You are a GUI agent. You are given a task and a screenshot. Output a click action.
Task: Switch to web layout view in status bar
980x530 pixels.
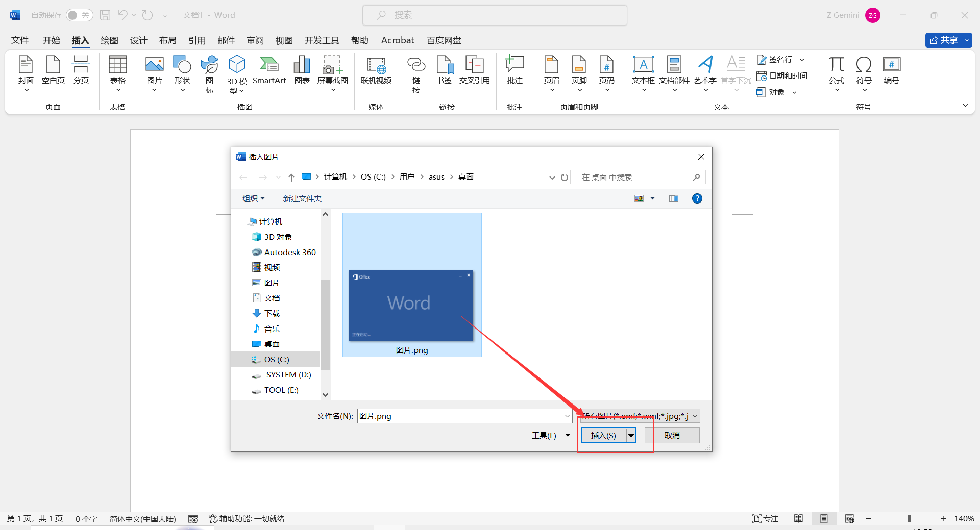tap(849, 518)
